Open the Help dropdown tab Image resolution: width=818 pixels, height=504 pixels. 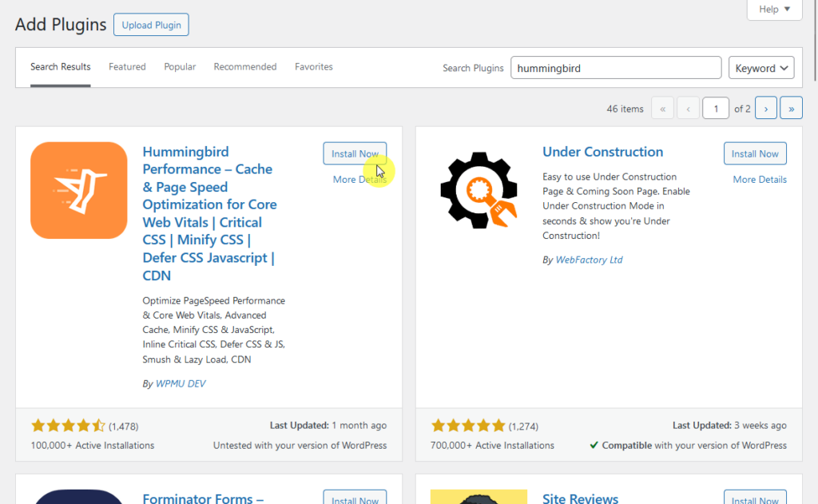(774, 10)
